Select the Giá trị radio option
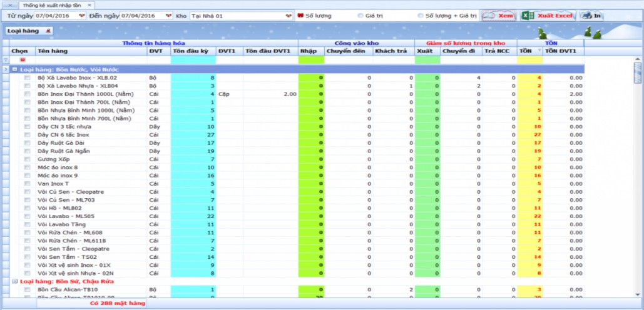Image resolution: width=644 pixels, height=310 pixels. 360,15
